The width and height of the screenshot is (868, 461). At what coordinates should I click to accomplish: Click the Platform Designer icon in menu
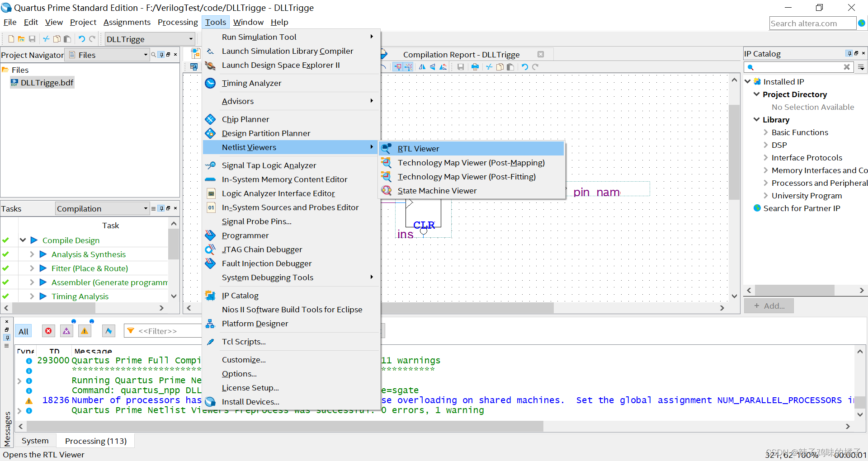click(x=210, y=324)
